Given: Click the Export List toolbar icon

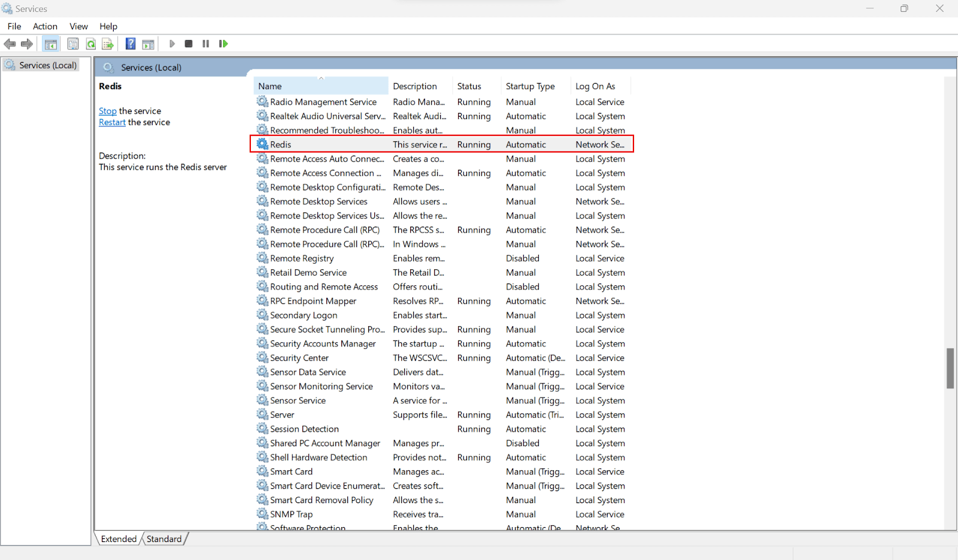Looking at the screenshot, I should tap(108, 44).
